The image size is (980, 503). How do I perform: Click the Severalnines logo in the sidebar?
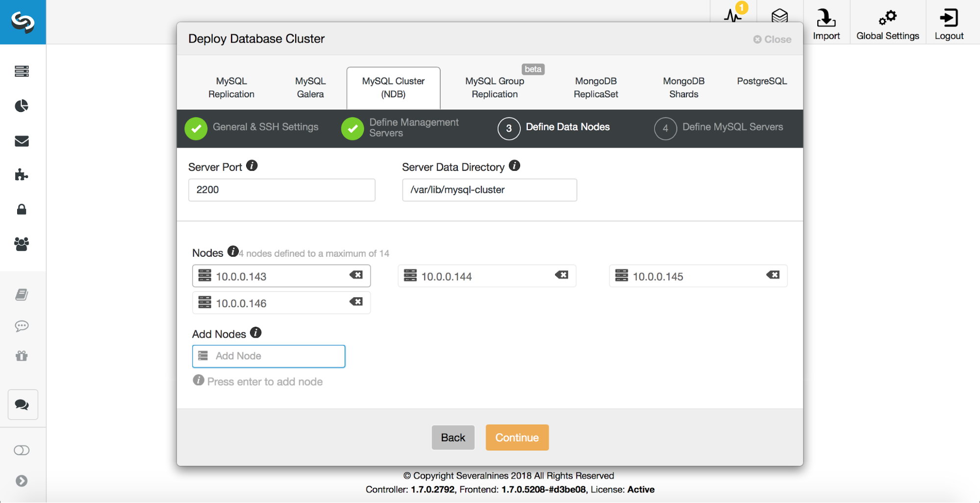click(23, 22)
